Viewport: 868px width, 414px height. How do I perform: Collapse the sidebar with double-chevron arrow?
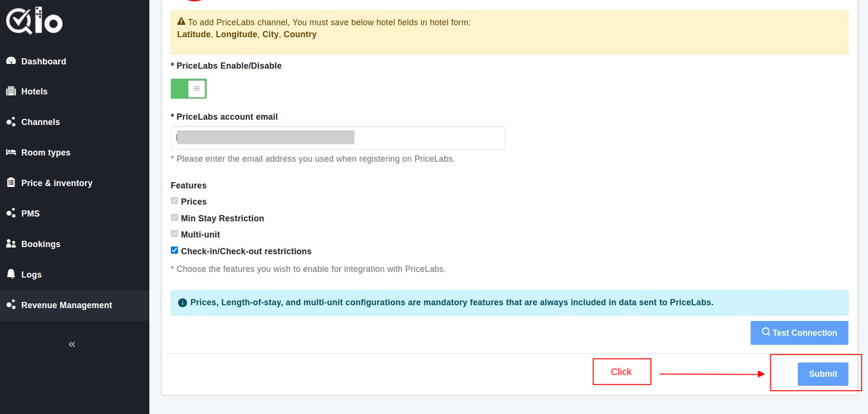pos(72,344)
